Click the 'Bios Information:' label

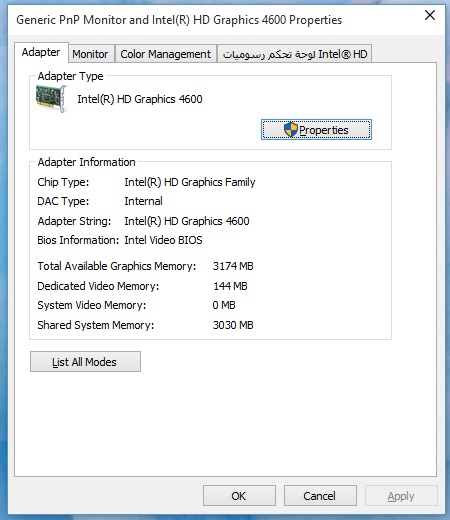coord(78,240)
